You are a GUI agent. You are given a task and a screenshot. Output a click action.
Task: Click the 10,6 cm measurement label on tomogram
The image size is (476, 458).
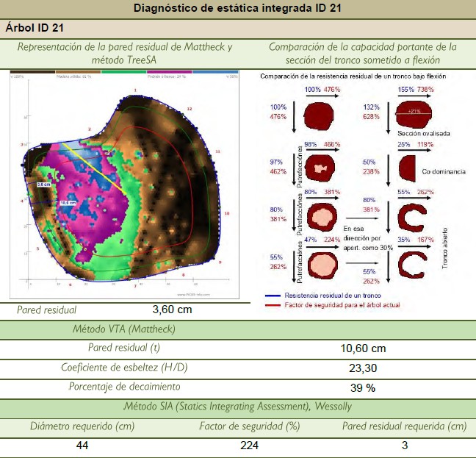coord(68,202)
